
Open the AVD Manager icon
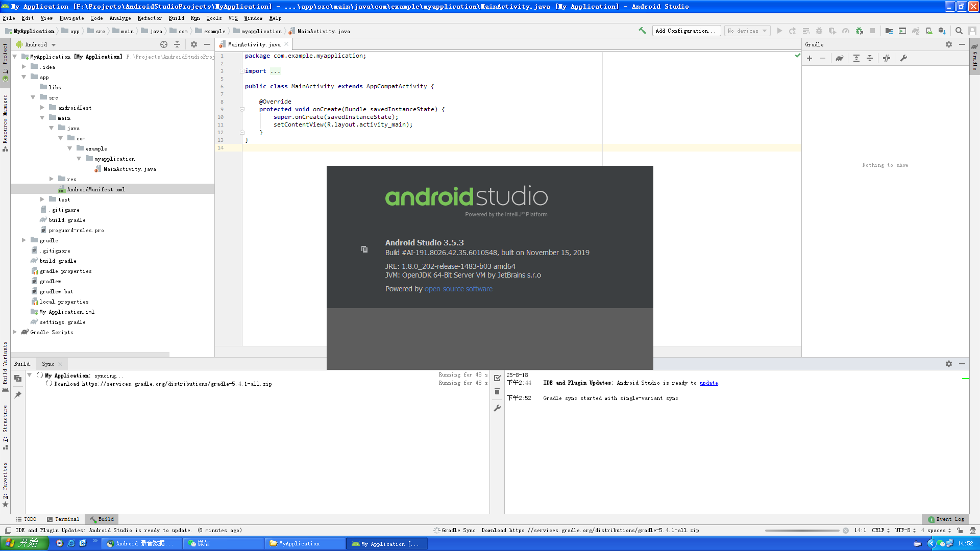[929, 31]
